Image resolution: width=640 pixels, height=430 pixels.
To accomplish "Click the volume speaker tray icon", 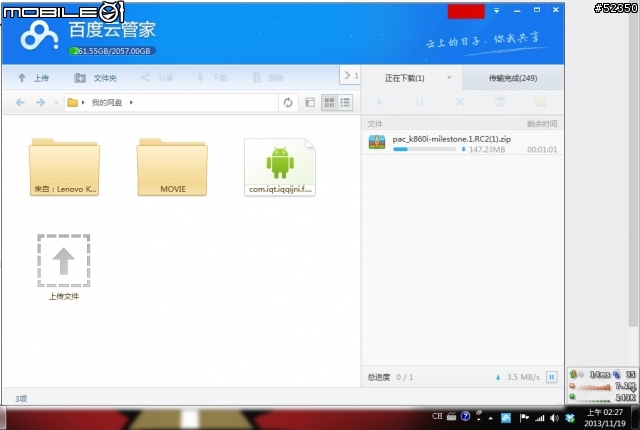I will click(554, 418).
